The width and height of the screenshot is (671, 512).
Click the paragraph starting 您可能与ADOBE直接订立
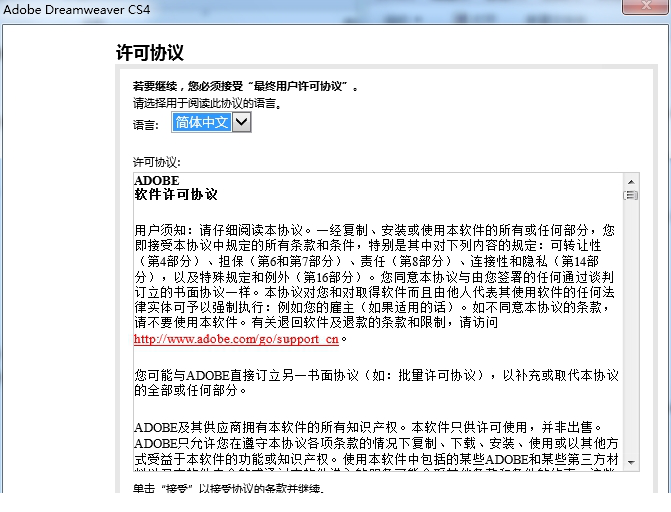(x=377, y=383)
